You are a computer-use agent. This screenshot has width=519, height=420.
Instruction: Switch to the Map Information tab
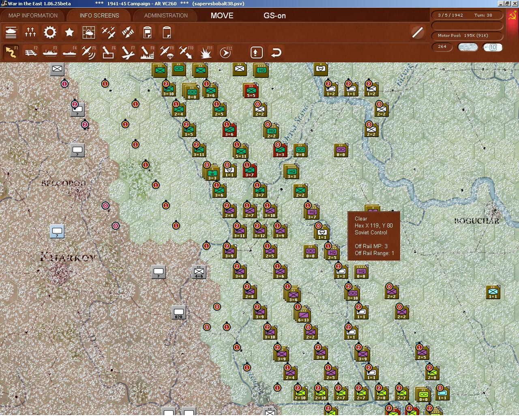33,15
